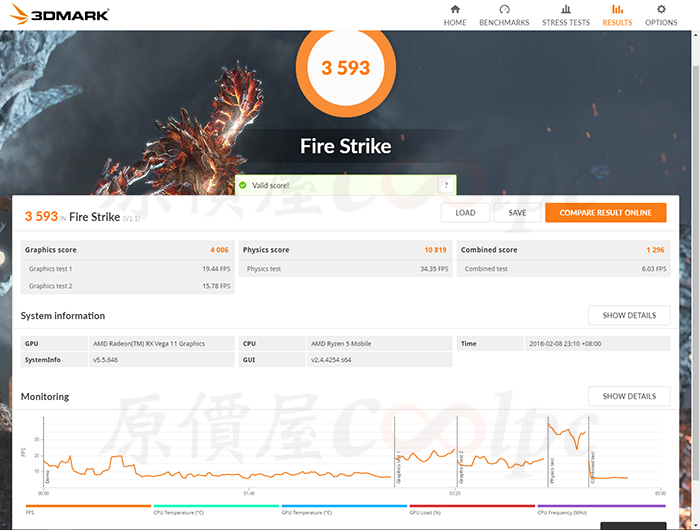Toggle the CPU Temperature legend
The image size is (700, 530).
coord(178,511)
